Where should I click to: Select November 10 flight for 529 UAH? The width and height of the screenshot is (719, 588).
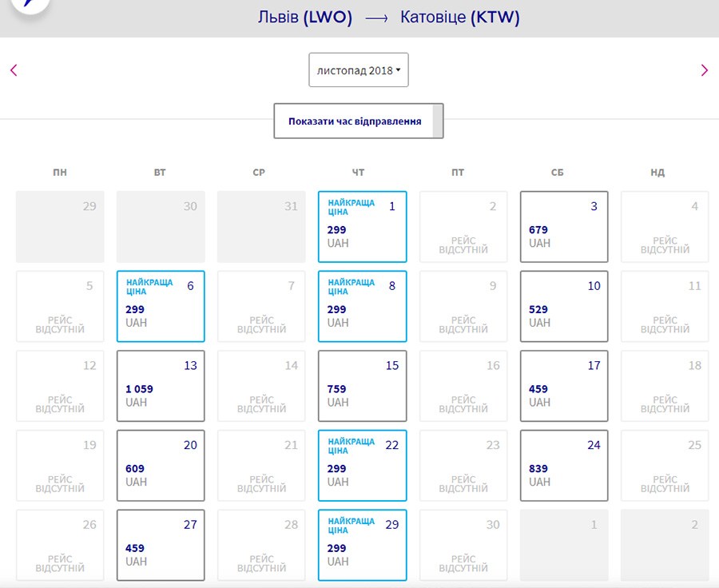pos(564,307)
